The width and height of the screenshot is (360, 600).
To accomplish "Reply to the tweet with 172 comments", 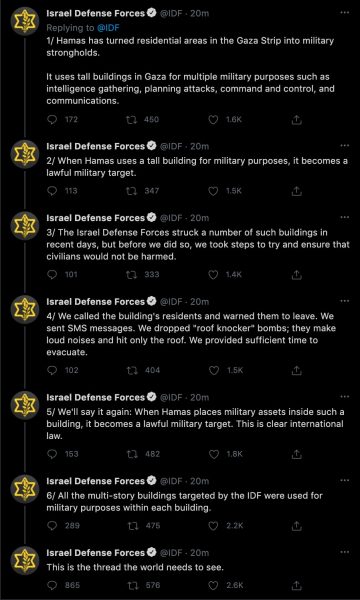I will pos(52,120).
